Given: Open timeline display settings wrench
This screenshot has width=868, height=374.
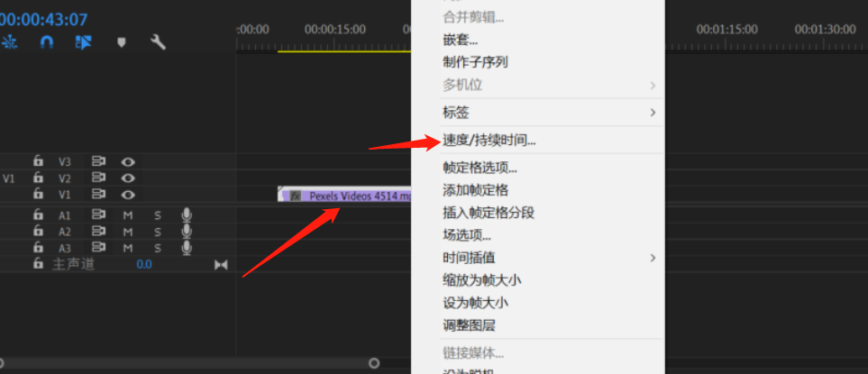Looking at the screenshot, I should [x=159, y=42].
